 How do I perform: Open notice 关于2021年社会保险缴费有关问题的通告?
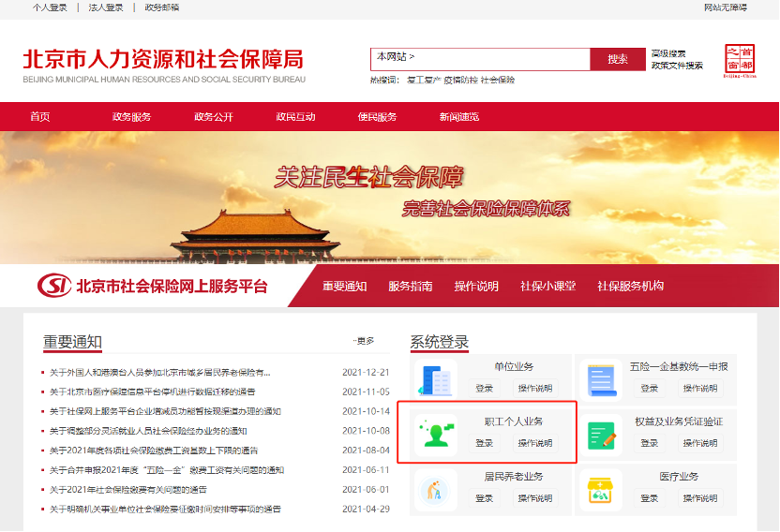pyautogui.click(x=127, y=490)
